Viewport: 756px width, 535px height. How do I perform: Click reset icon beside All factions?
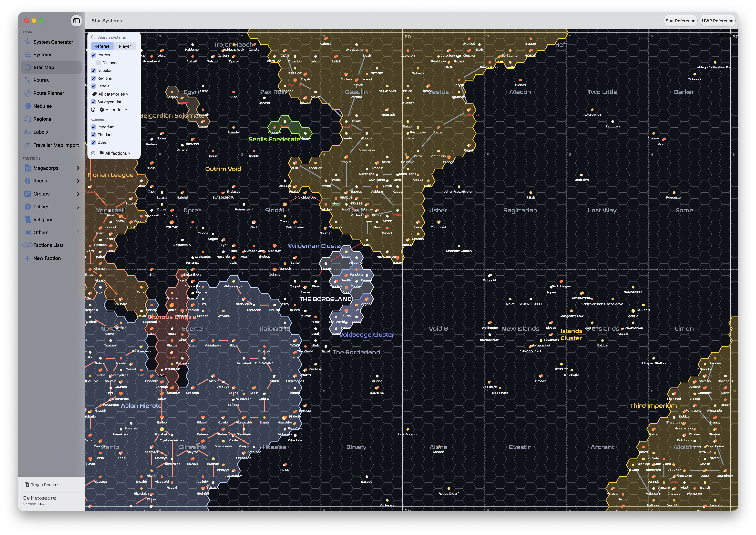[93, 153]
